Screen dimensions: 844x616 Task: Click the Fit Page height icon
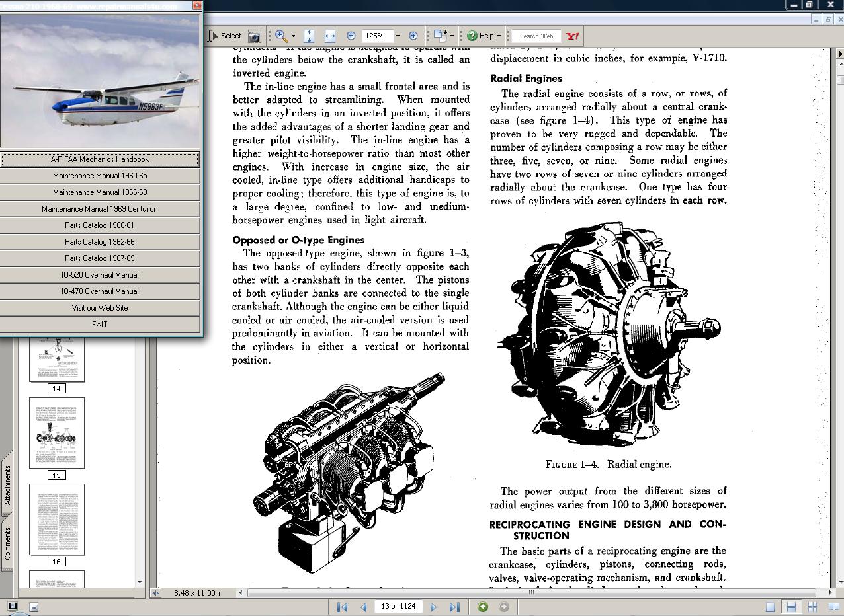(x=310, y=36)
